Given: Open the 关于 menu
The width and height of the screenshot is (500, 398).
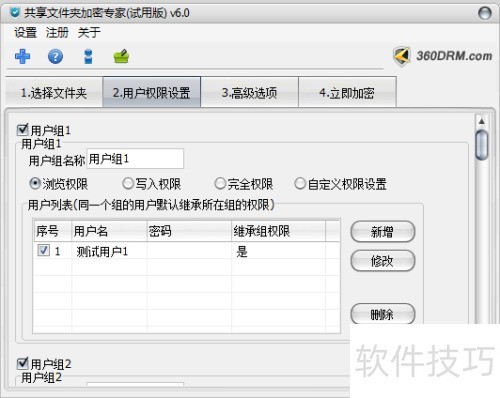Looking at the screenshot, I should click(x=89, y=33).
